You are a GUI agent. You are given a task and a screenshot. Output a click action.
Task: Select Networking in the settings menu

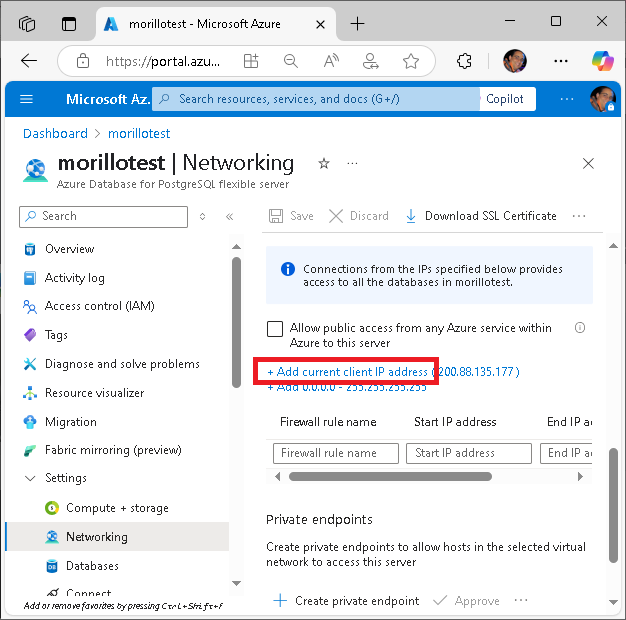click(x=118, y=537)
